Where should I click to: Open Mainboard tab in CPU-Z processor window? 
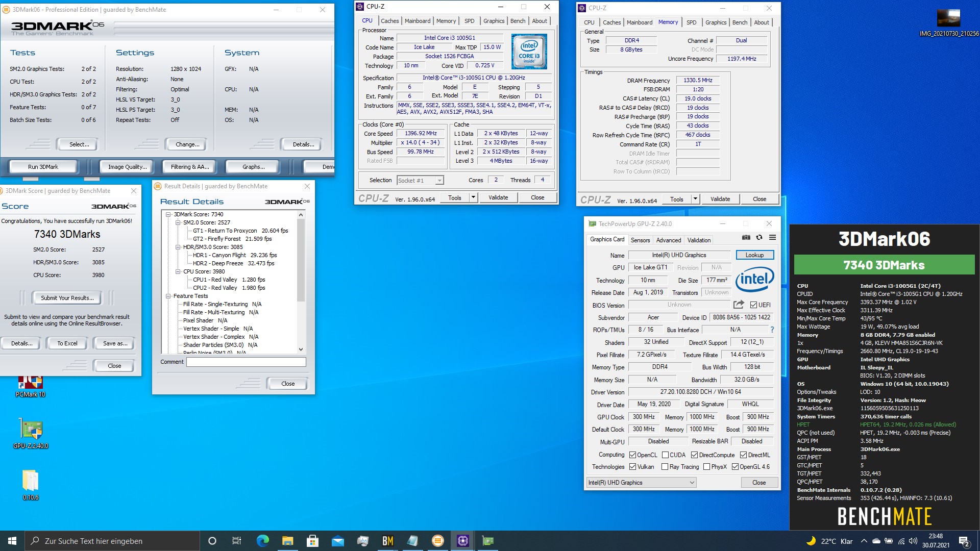click(418, 21)
